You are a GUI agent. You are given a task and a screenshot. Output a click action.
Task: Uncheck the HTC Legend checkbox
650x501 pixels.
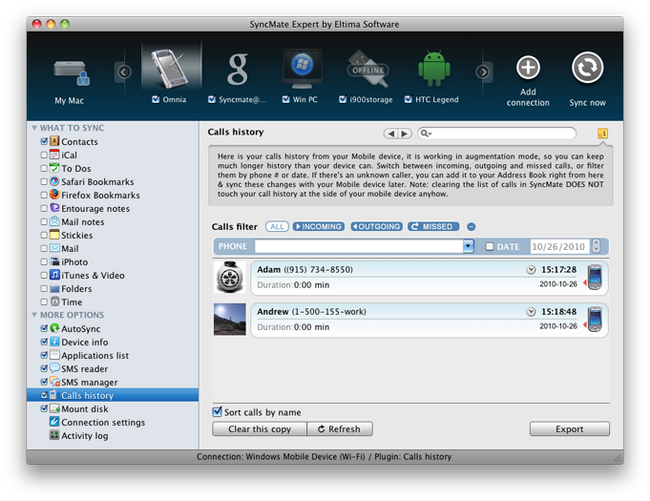click(x=408, y=99)
